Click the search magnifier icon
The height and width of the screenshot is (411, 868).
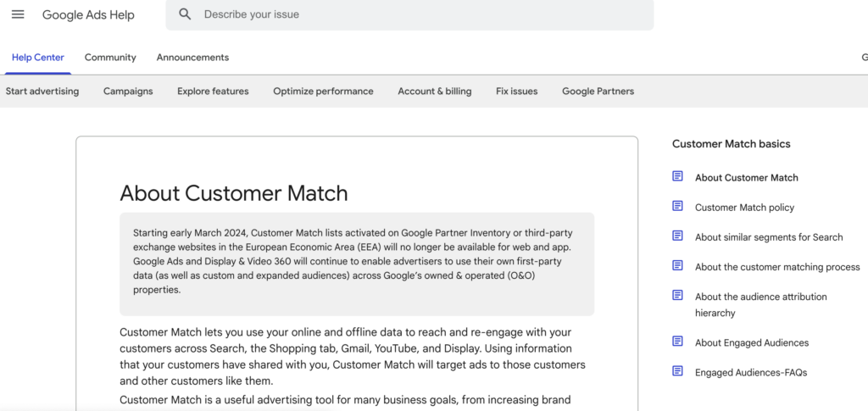185,14
